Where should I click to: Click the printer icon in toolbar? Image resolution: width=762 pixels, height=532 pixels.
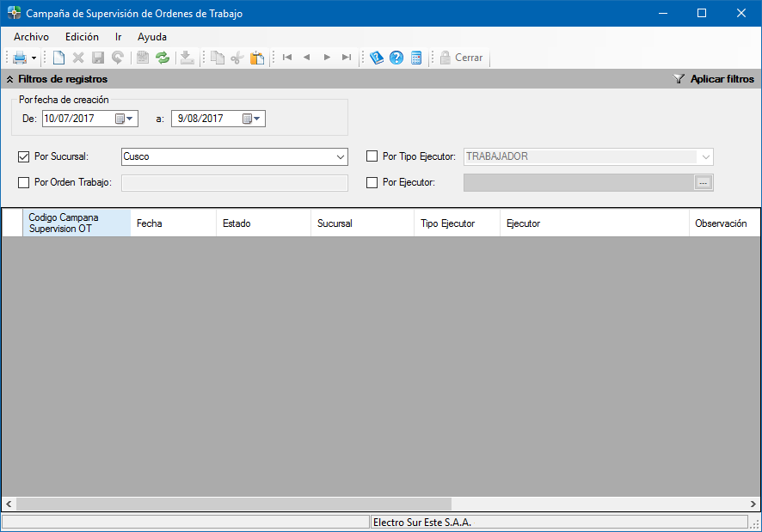20,58
